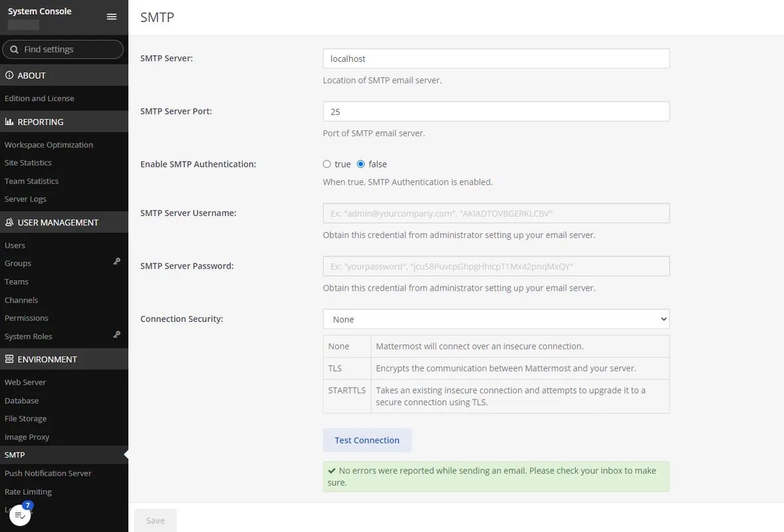Click the green checkmark icon in success message

click(332, 471)
